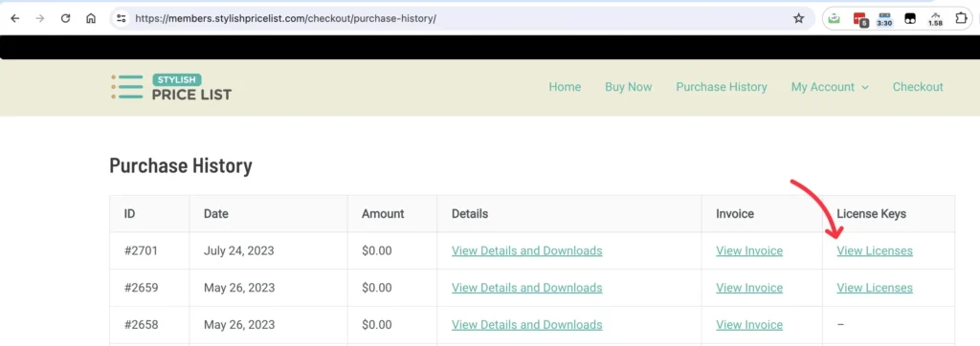Open Home in site navigation
The width and height of the screenshot is (980, 346).
tap(565, 87)
